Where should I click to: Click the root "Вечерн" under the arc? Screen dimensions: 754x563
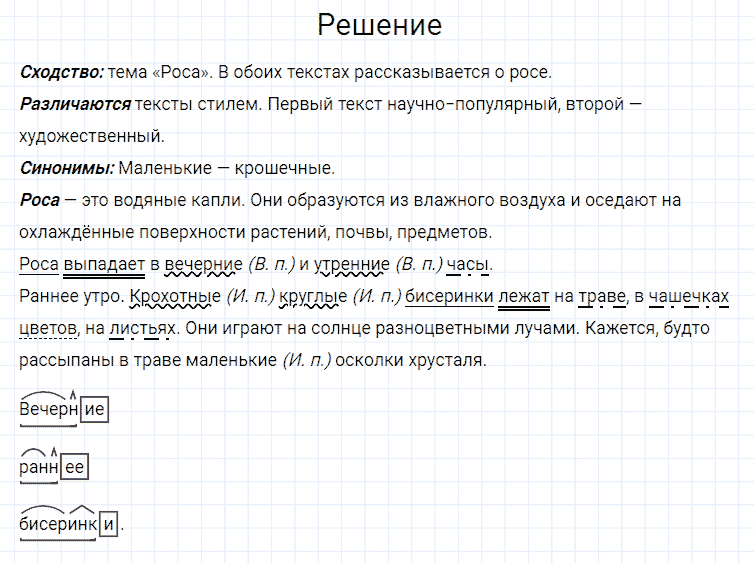[x=48, y=409]
